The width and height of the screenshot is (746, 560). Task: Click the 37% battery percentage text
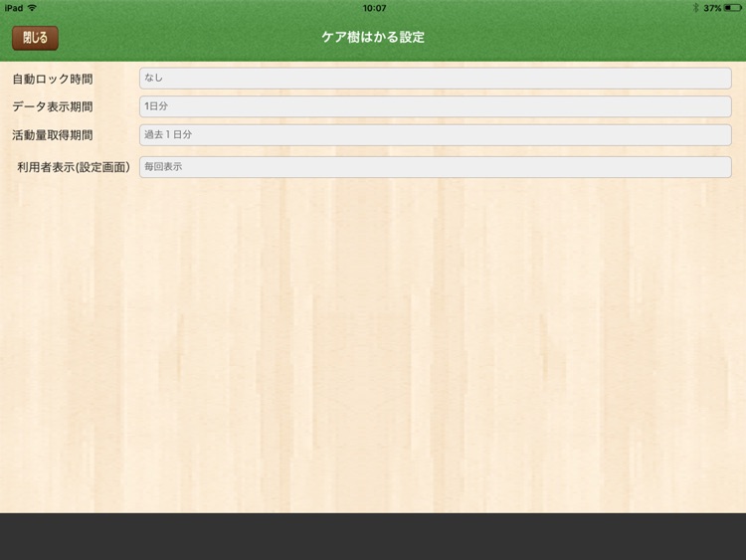tap(712, 8)
